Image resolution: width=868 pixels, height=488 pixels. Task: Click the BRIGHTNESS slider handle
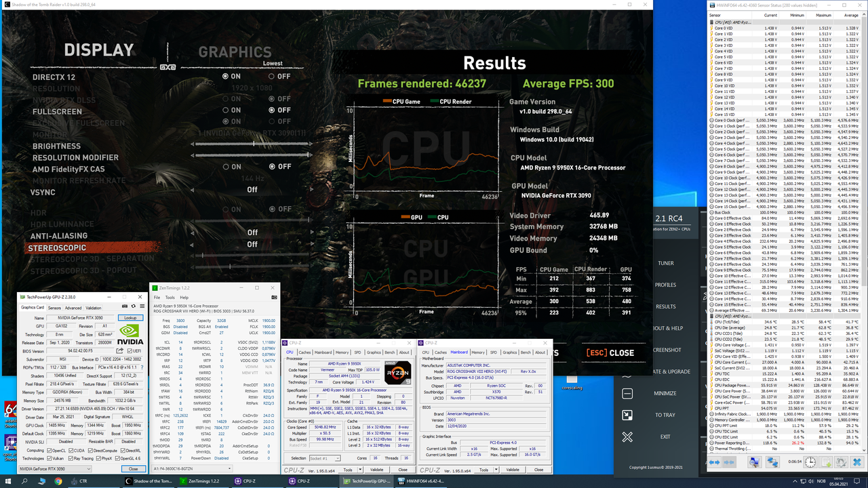252,143
